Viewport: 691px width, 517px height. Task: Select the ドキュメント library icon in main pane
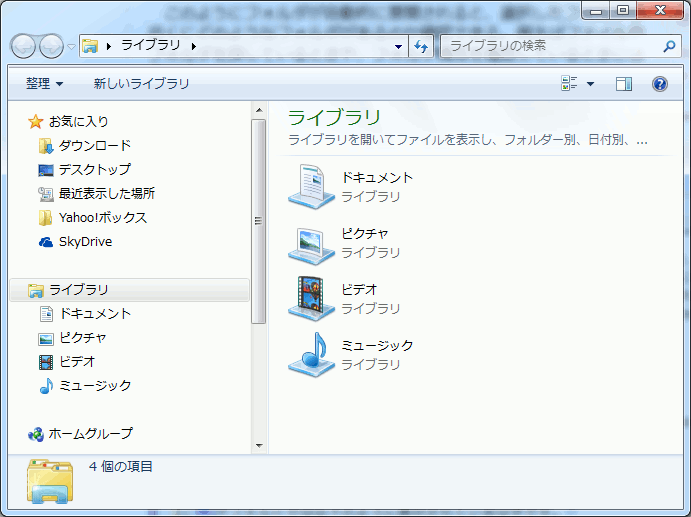click(x=311, y=185)
